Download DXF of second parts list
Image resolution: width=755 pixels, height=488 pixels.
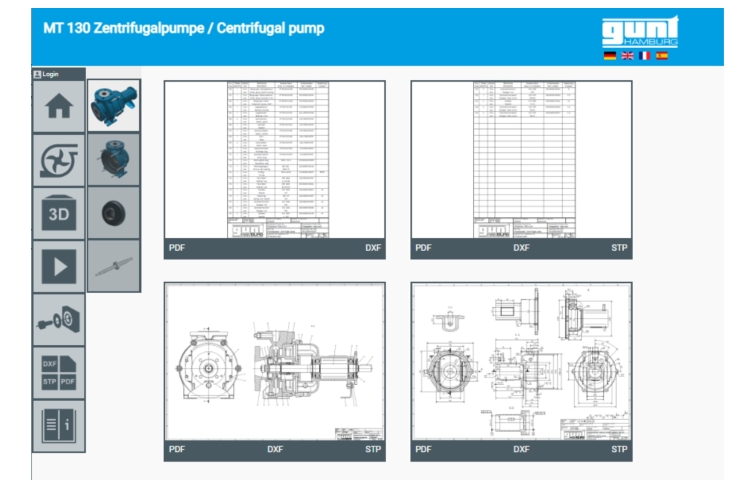tap(521, 248)
